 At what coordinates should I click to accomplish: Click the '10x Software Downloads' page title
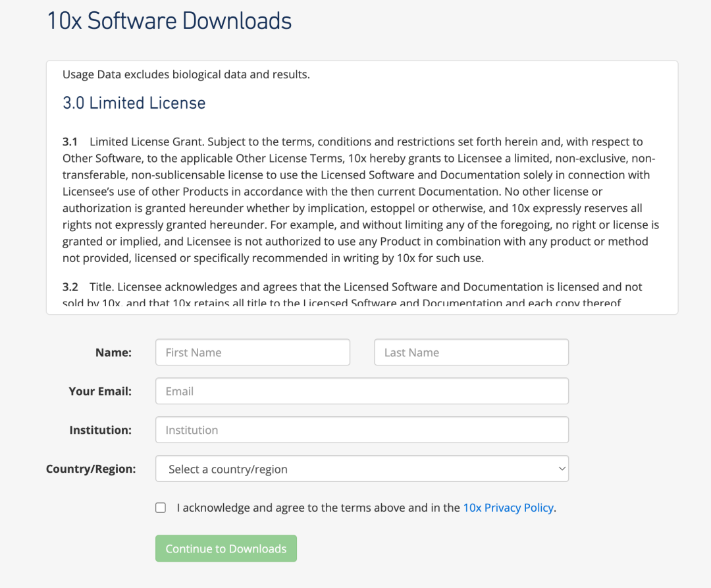click(x=169, y=21)
